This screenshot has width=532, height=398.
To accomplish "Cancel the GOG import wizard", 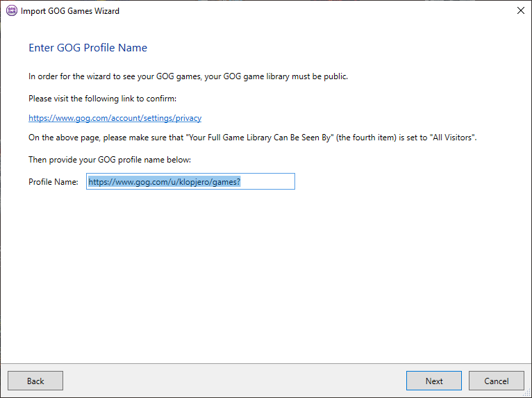I will point(497,381).
